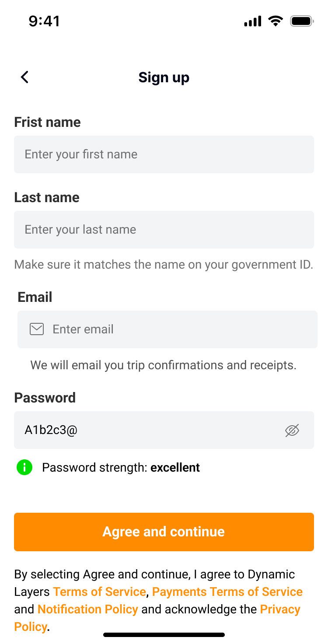Tap the back chevron arrow
328x644 pixels.
(24, 77)
